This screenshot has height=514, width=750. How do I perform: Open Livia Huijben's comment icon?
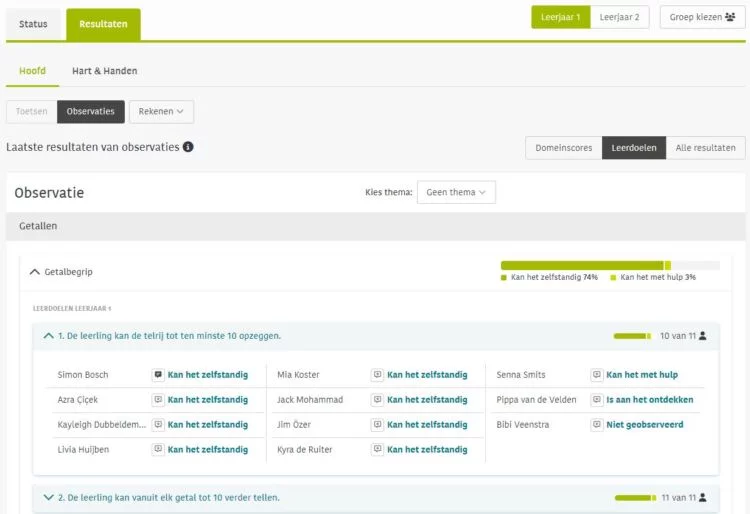click(x=158, y=450)
